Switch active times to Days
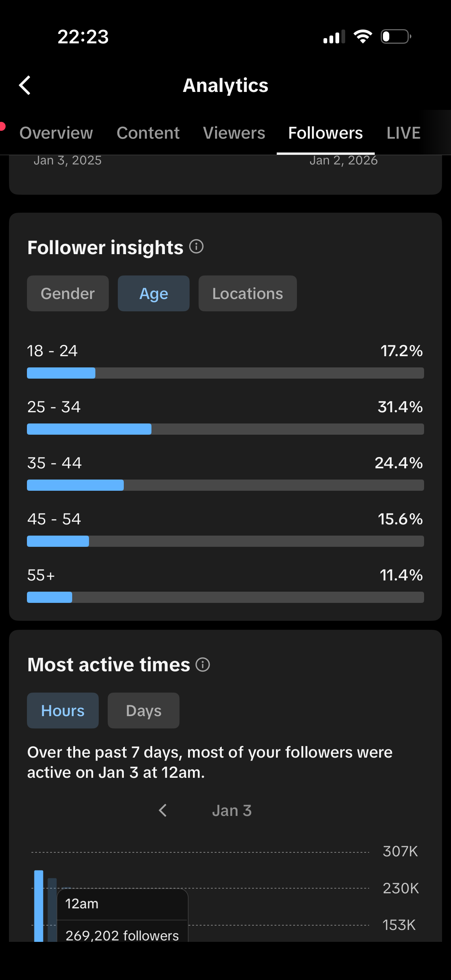 click(x=144, y=710)
